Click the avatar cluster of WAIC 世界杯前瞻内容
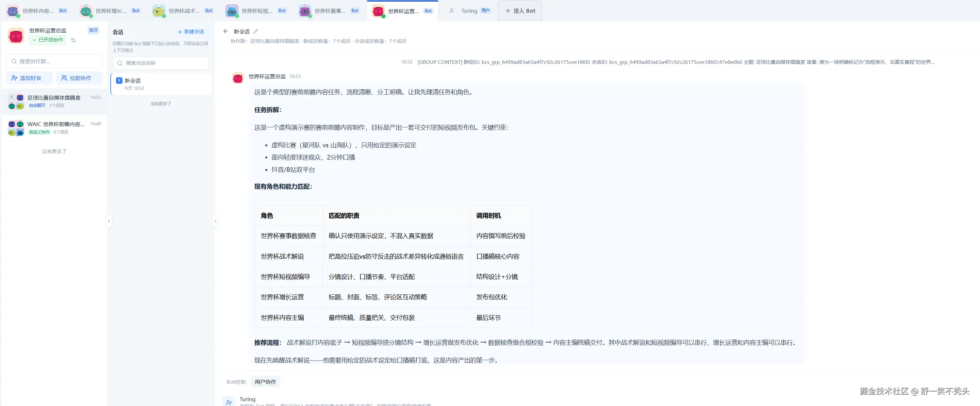Screen dimensions: 980x406 click(x=16, y=128)
